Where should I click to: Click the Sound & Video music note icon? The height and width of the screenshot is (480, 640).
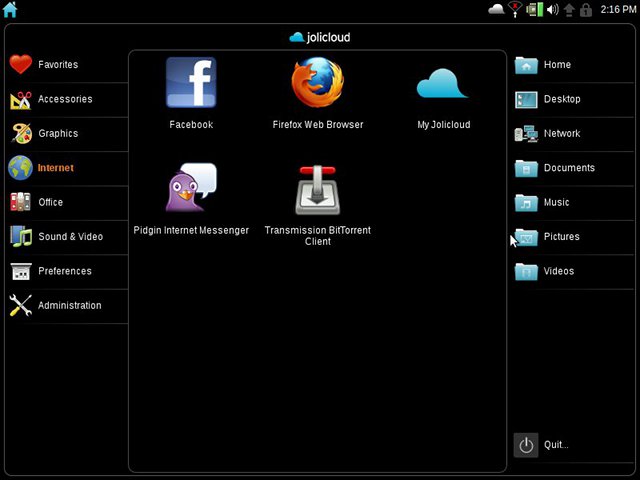point(21,236)
